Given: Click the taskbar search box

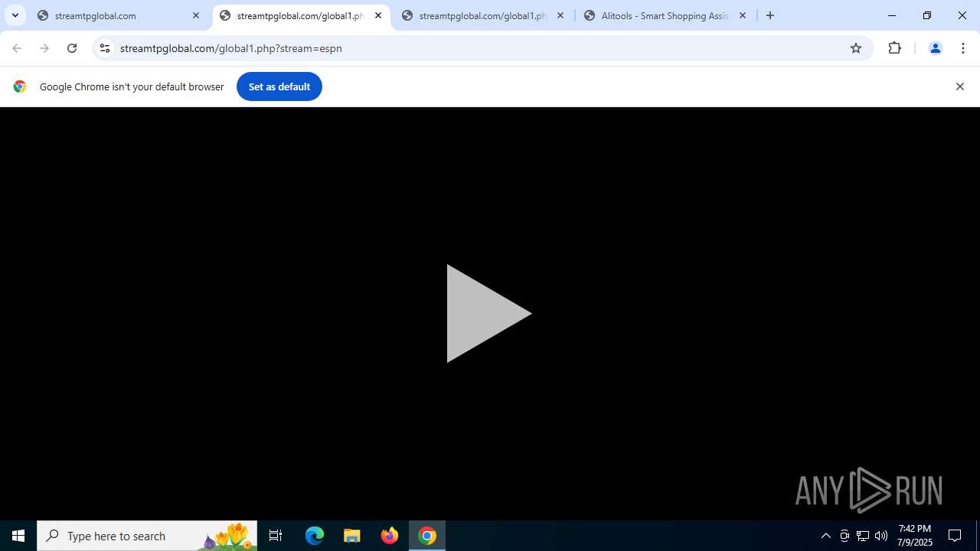Looking at the screenshot, I should pyautogui.click(x=147, y=536).
